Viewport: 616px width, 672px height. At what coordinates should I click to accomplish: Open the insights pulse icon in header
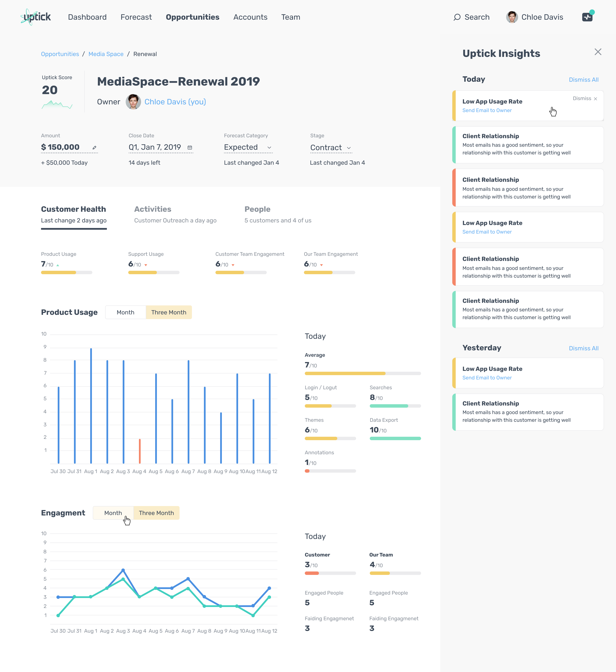pos(587,17)
